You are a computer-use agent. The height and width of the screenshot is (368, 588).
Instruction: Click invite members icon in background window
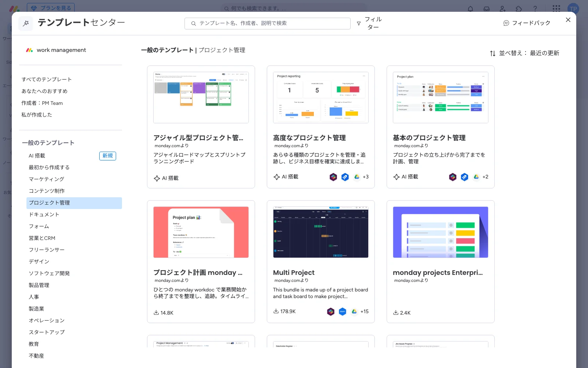(x=503, y=9)
